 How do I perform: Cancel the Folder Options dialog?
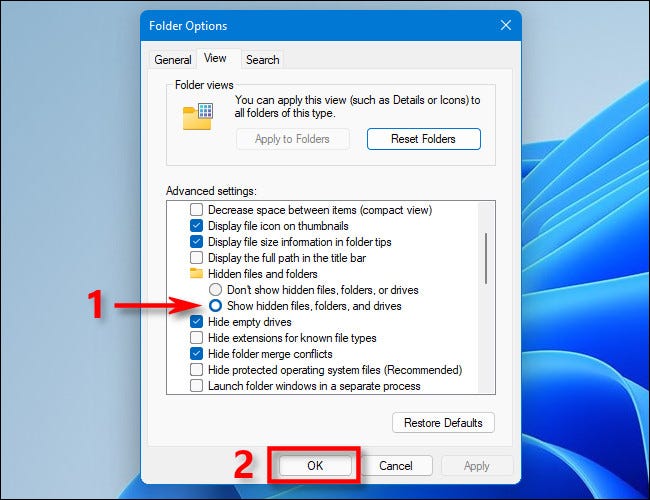tap(396, 465)
